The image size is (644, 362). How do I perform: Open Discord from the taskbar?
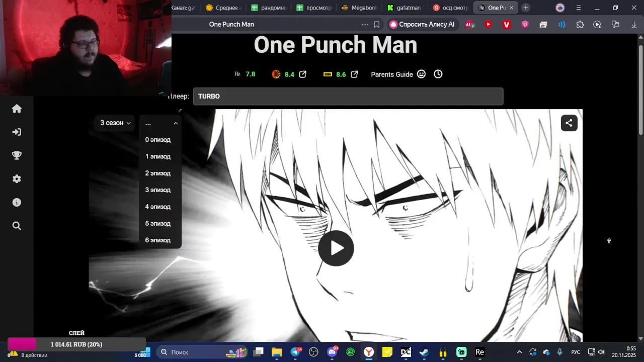point(332,352)
